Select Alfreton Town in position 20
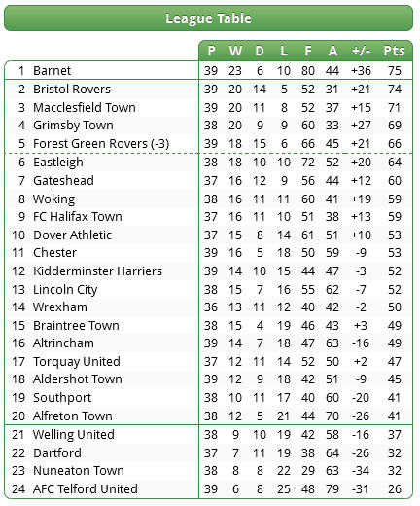 pos(73,416)
